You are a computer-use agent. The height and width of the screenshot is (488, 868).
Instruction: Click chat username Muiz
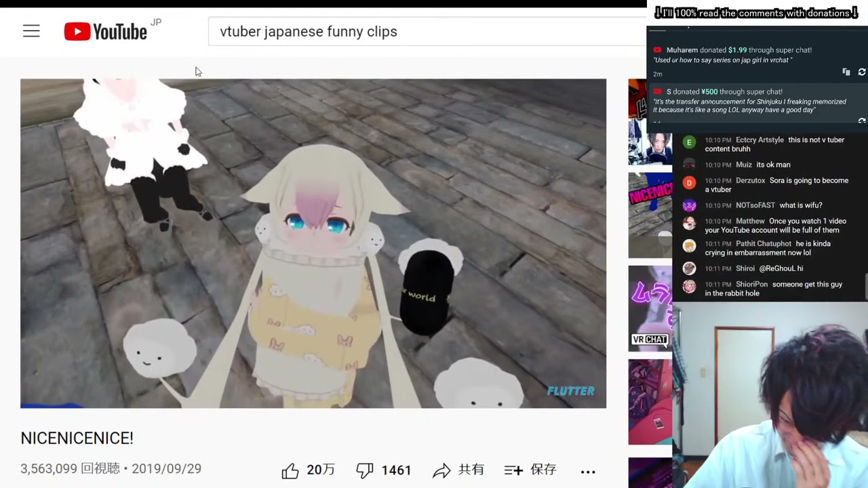(744, 165)
